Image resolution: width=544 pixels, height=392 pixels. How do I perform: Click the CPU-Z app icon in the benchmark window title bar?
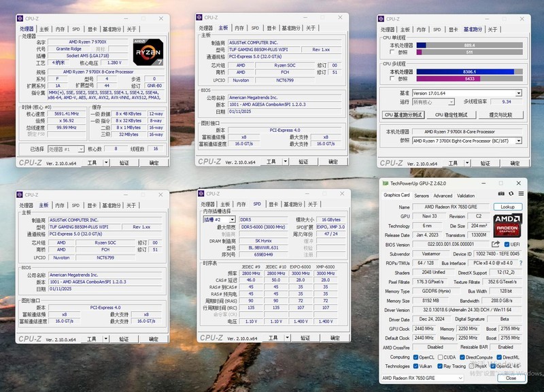pos(381,18)
